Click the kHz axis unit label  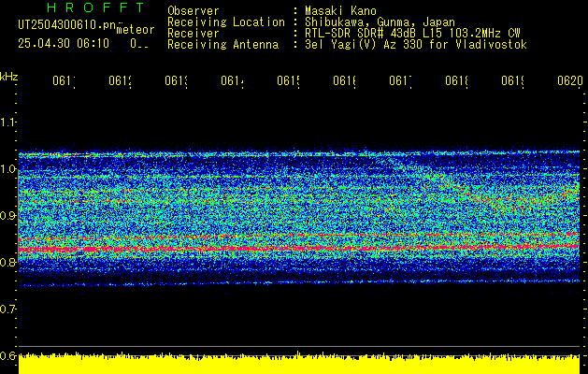(x=8, y=77)
